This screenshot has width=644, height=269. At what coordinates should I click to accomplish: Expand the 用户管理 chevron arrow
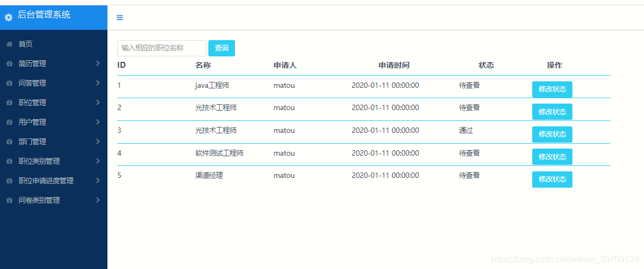pyautogui.click(x=98, y=121)
